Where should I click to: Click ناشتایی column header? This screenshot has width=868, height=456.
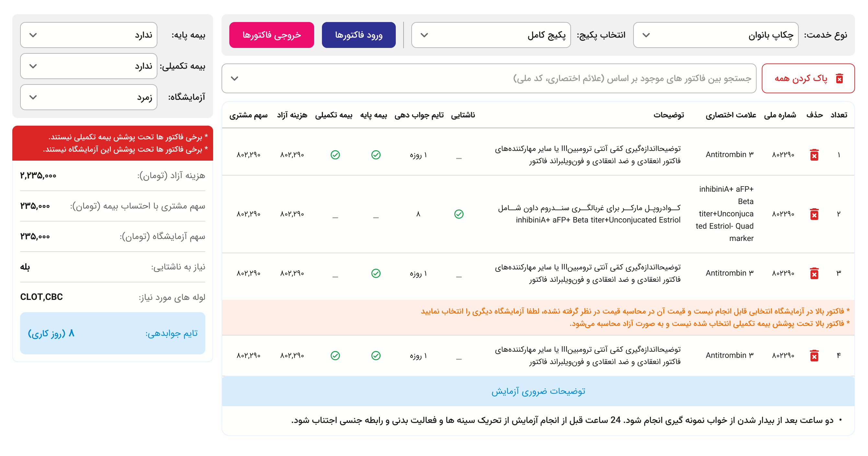click(463, 115)
